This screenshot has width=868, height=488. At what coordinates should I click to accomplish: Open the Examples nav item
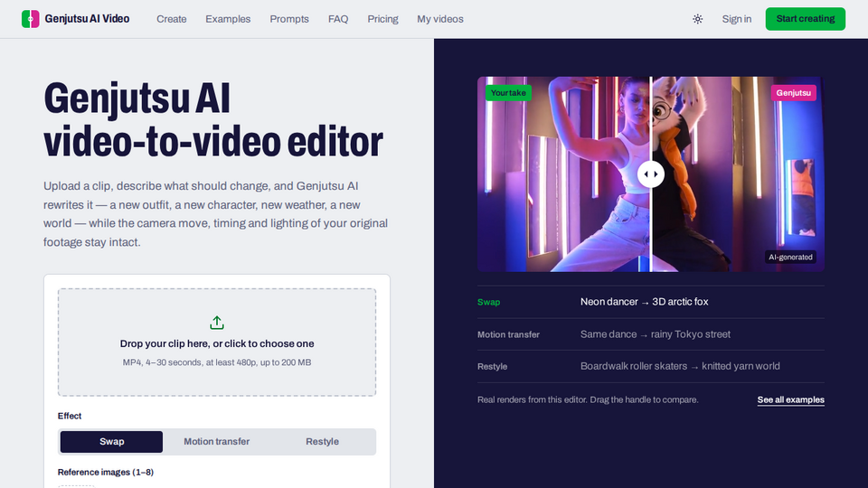(x=228, y=19)
